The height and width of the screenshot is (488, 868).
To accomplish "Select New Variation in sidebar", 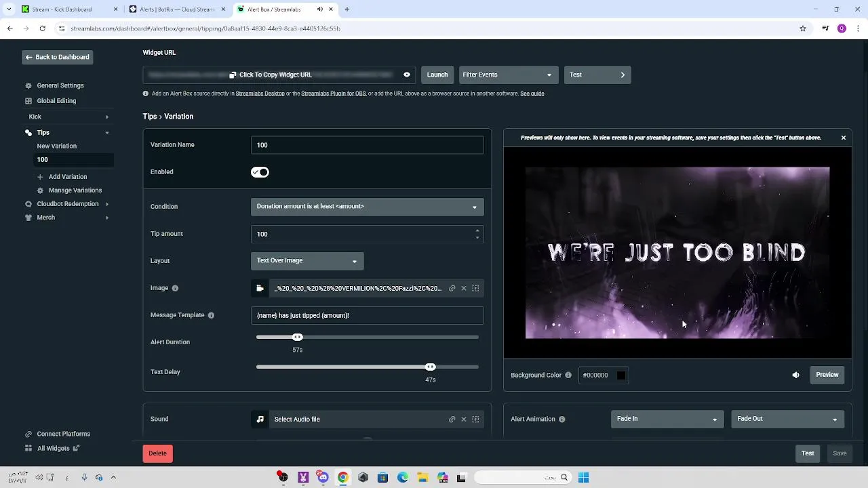I will click(57, 146).
